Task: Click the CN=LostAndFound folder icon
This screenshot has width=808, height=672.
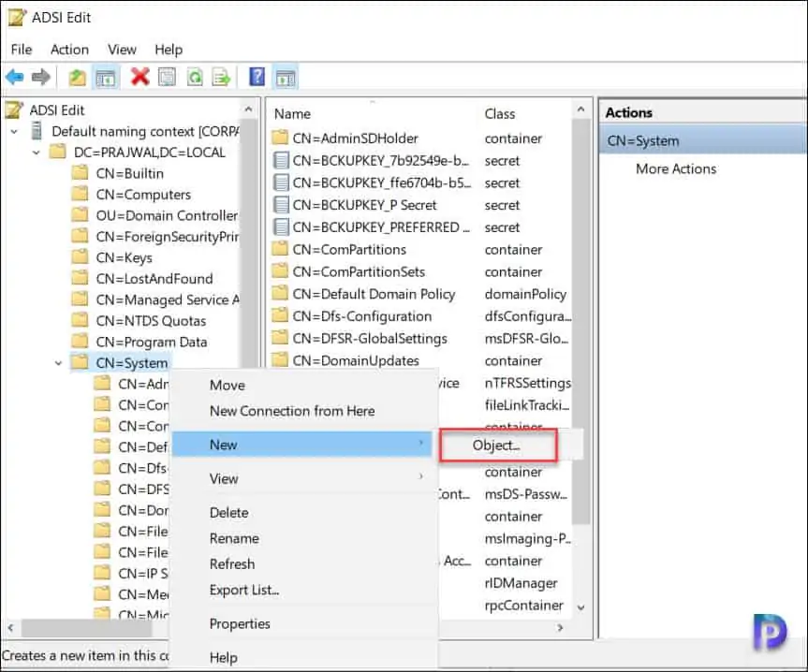Action: [80, 278]
